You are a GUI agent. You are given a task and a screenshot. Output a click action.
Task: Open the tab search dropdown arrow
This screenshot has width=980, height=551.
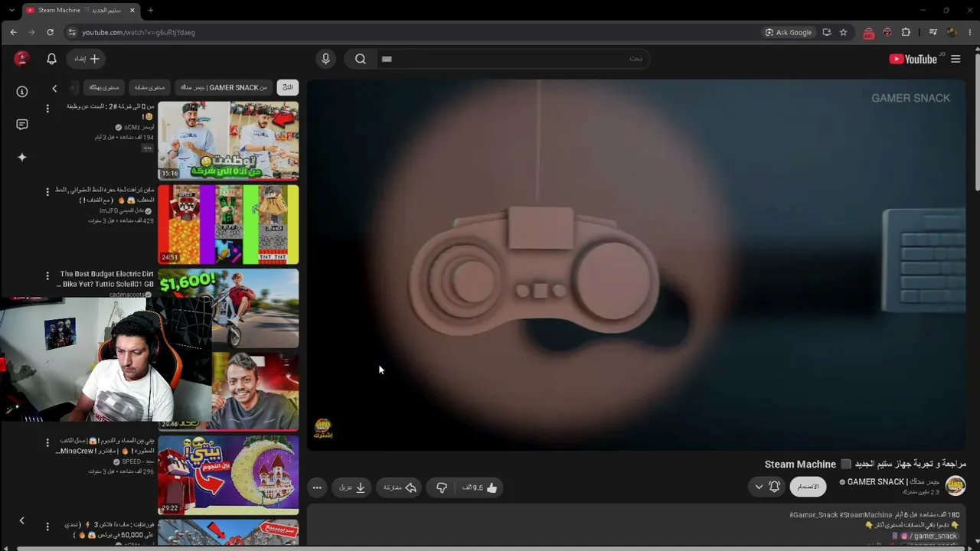click(x=11, y=10)
